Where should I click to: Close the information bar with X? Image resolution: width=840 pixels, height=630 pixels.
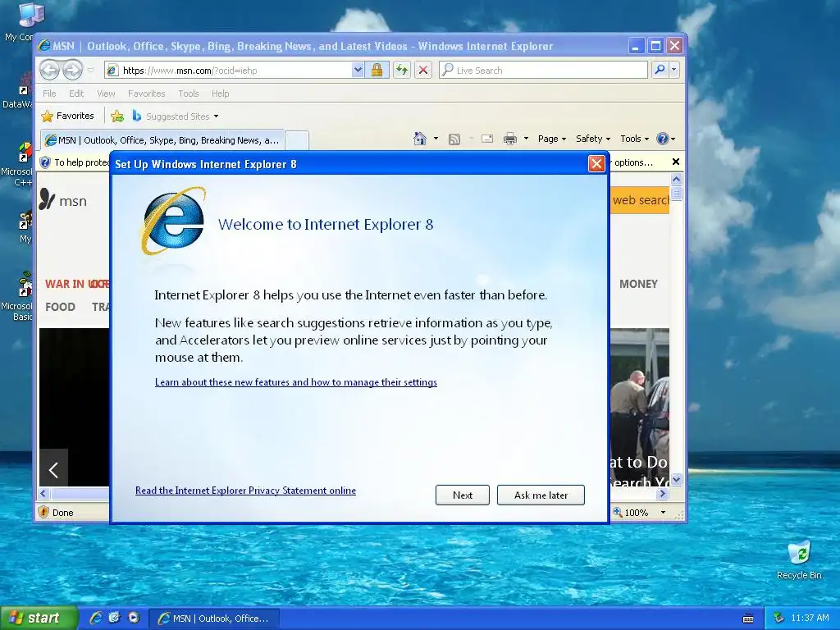tap(676, 162)
